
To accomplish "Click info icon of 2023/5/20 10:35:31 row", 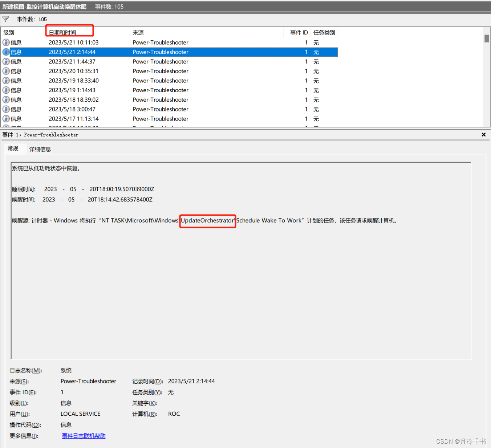I will 6,71.
